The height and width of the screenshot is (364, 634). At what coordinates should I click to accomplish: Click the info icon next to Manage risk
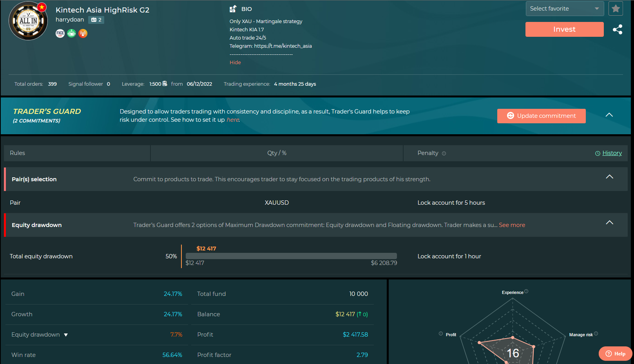[x=596, y=333]
